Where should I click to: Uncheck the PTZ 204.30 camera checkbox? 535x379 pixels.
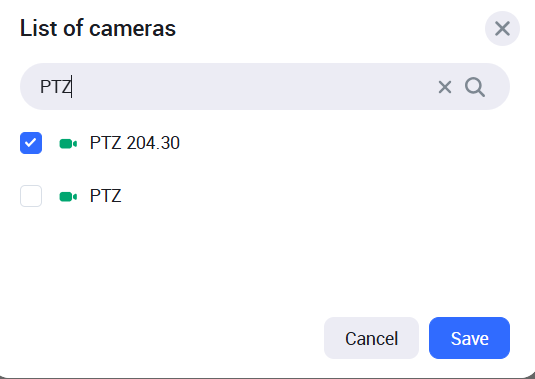[31, 143]
